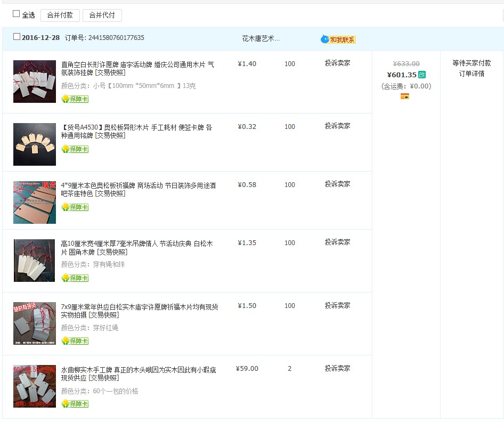Open thumbnail of 水曲柳实木手工牌 item

click(x=35, y=386)
